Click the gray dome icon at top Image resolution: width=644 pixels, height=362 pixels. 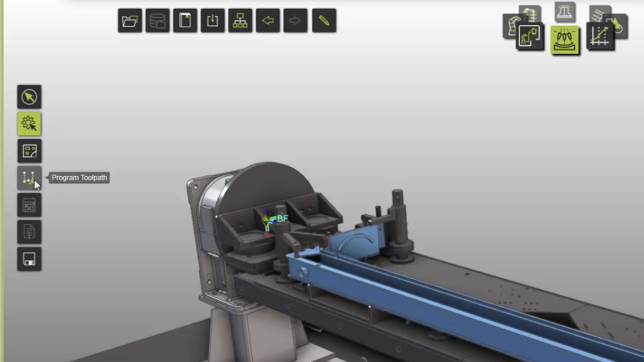pyautogui.click(x=565, y=11)
